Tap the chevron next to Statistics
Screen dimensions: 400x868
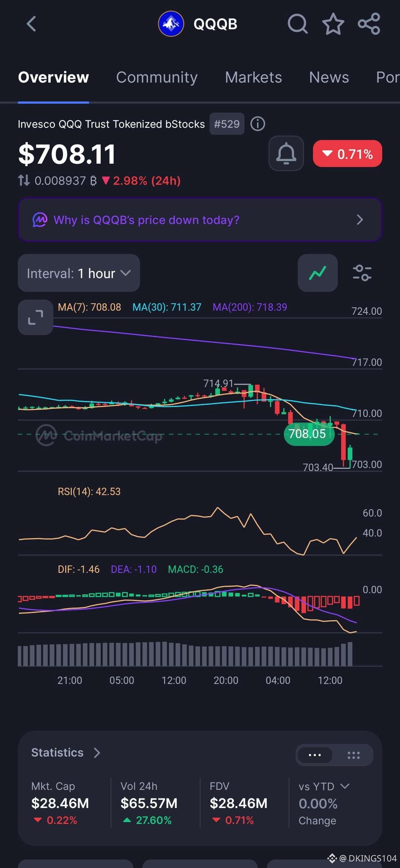tap(97, 753)
